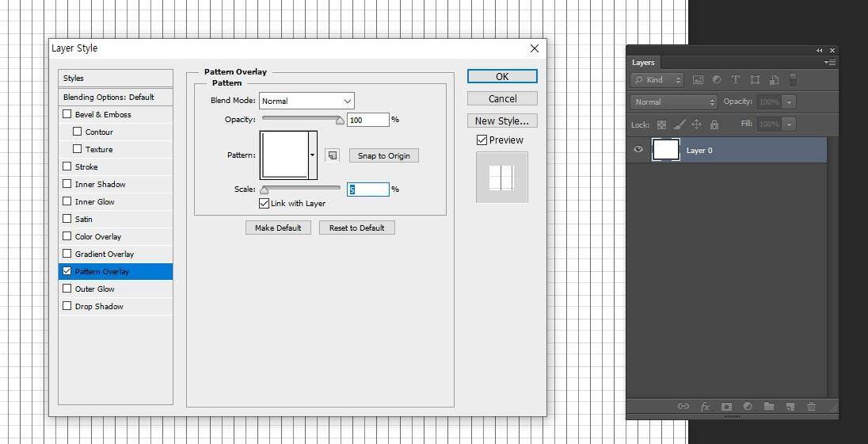Close the Layer Style dialog
The width and height of the screenshot is (868, 444).
pos(535,49)
